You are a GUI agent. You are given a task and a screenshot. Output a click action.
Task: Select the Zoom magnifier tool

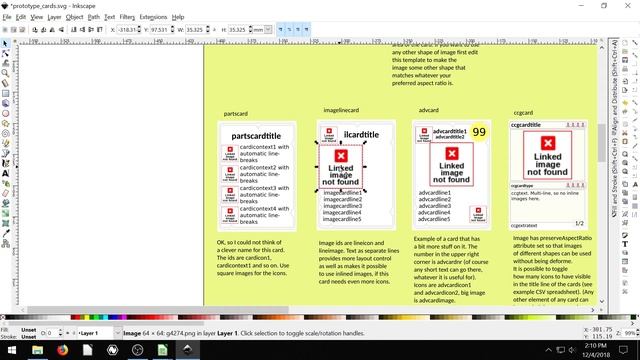pos(5,73)
